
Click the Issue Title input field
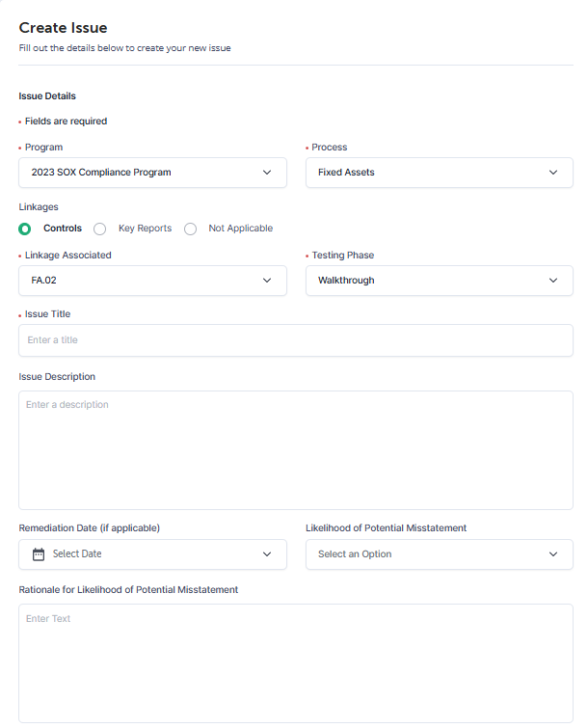coord(296,340)
